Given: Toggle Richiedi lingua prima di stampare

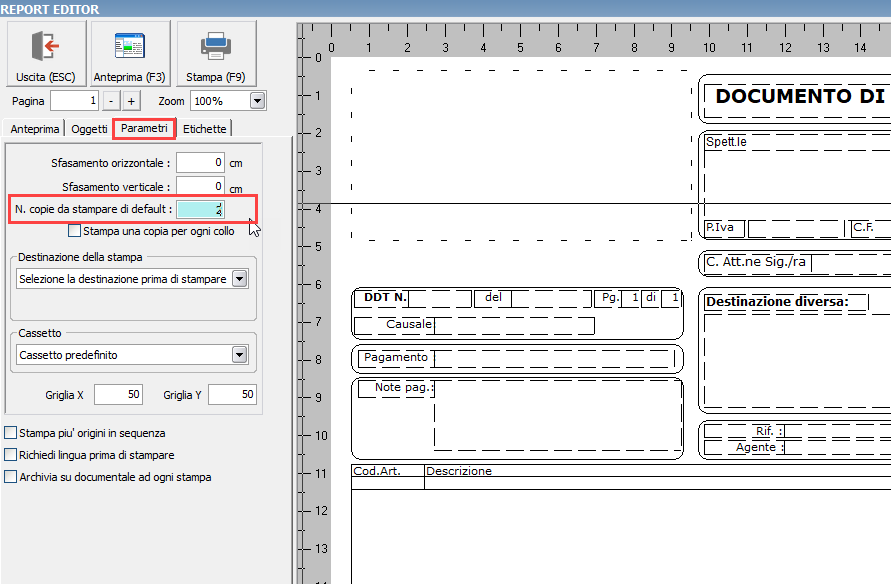Looking at the screenshot, I should click(11, 454).
